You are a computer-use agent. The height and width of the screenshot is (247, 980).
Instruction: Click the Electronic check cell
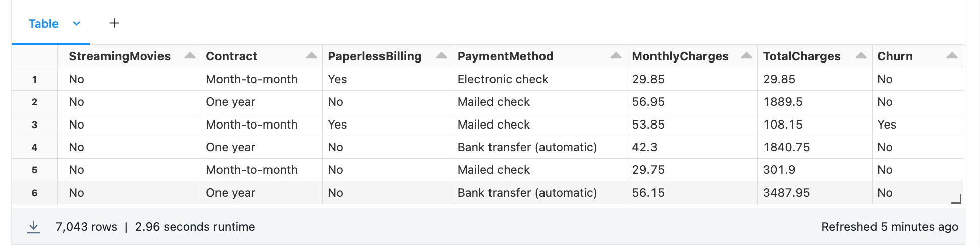[503, 79]
